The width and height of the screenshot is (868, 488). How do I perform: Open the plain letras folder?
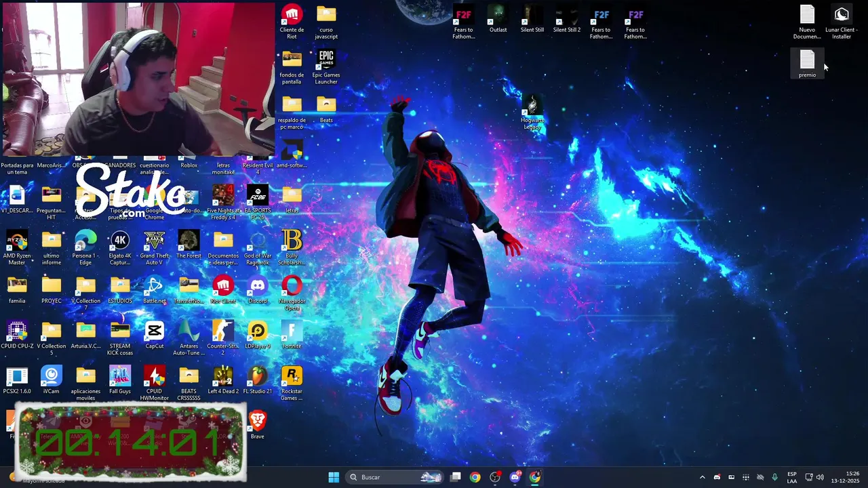pyautogui.click(x=292, y=199)
